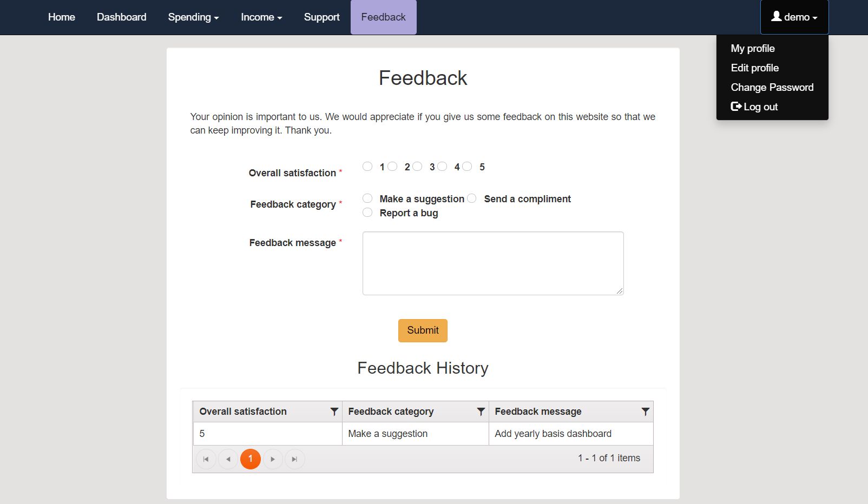This screenshot has height=504, width=868.
Task: Submit the feedback form
Action: (x=423, y=330)
